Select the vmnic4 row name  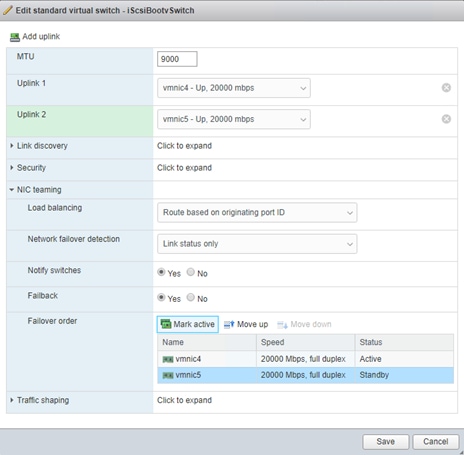point(188,359)
